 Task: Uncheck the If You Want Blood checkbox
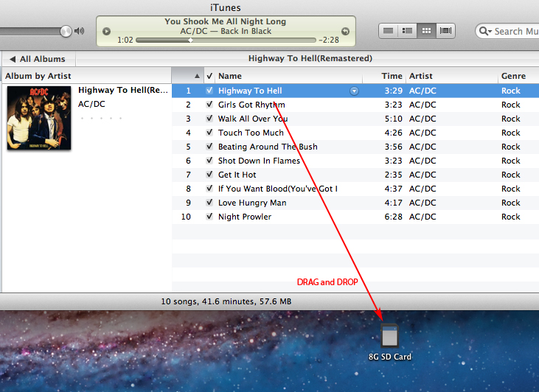coord(209,189)
